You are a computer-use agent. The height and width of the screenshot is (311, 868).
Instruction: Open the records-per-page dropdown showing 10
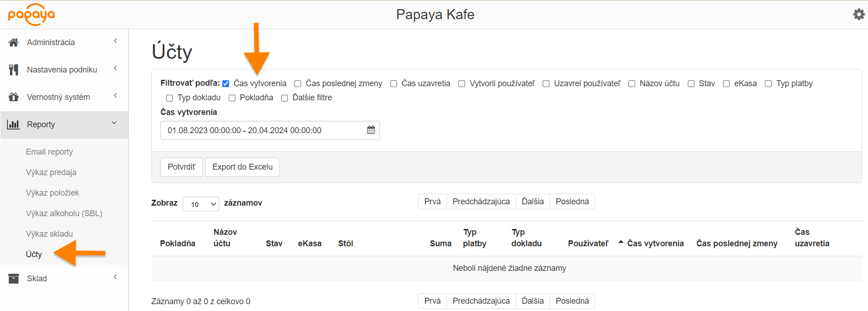tap(200, 204)
